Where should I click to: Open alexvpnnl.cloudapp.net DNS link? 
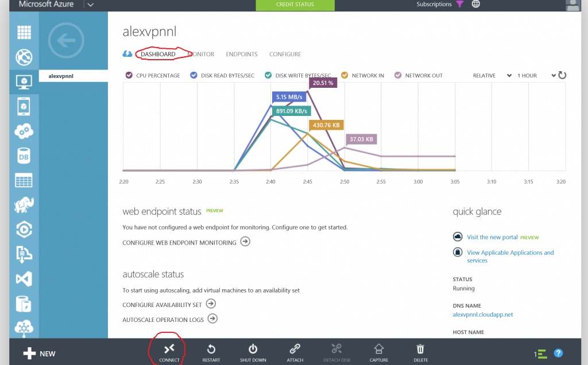pyautogui.click(x=482, y=314)
